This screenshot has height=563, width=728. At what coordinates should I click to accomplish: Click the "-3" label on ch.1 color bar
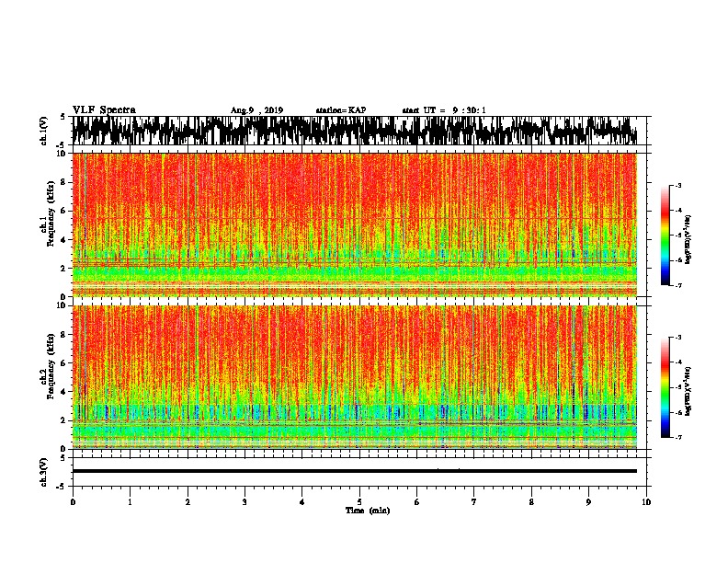pos(678,185)
